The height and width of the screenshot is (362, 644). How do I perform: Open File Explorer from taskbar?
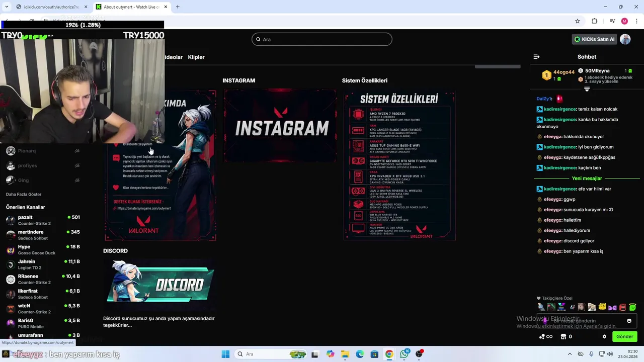point(345,354)
